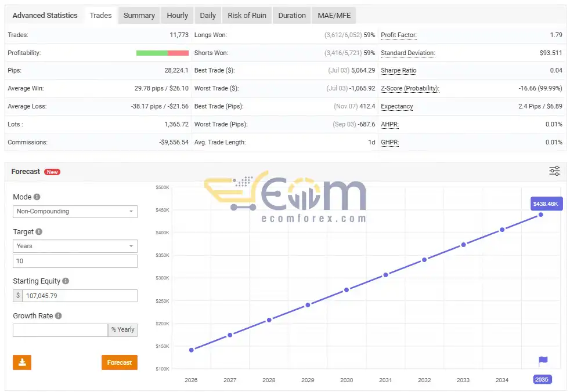Image resolution: width=570 pixels, height=392 pixels.
Task: Click the Target info icon
Action: pyautogui.click(x=39, y=231)
